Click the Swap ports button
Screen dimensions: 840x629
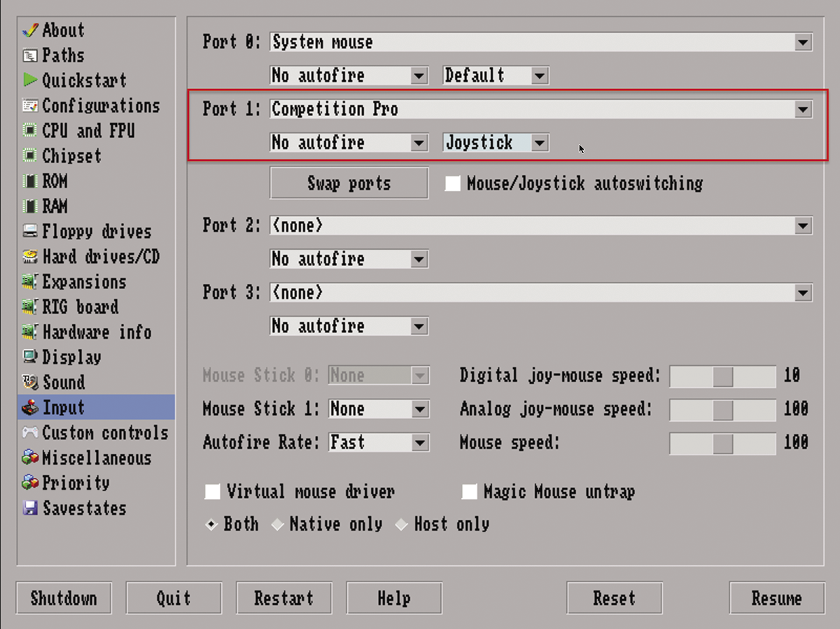349,183
